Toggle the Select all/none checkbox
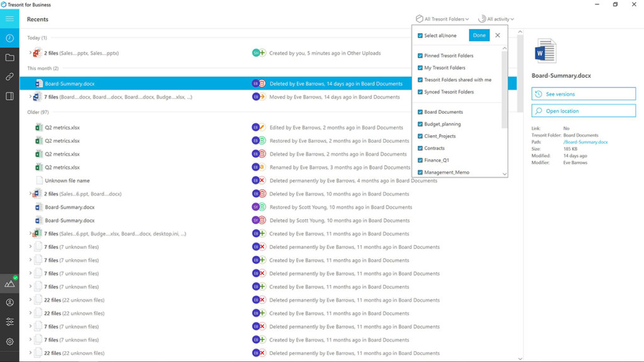 (420, 36)
